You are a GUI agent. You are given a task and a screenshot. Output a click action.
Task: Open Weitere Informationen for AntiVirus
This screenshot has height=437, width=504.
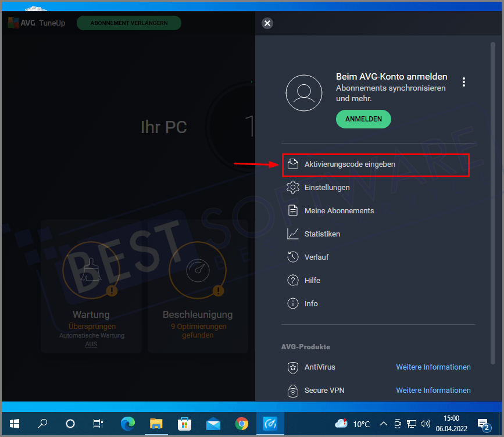coord(433,367)
